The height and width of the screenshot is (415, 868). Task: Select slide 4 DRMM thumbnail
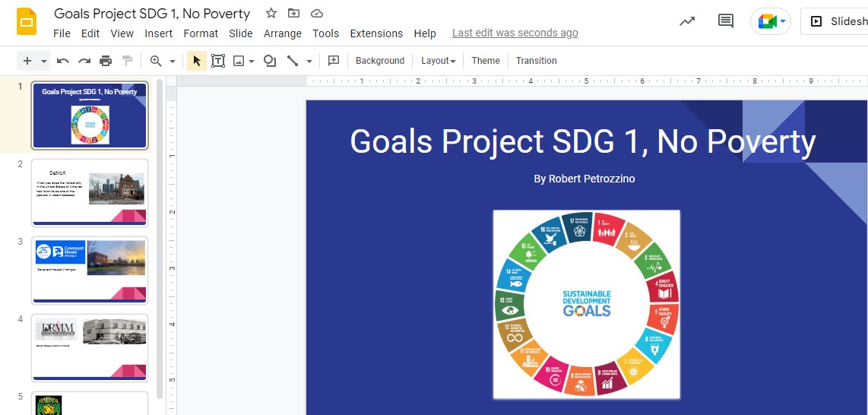90,348
